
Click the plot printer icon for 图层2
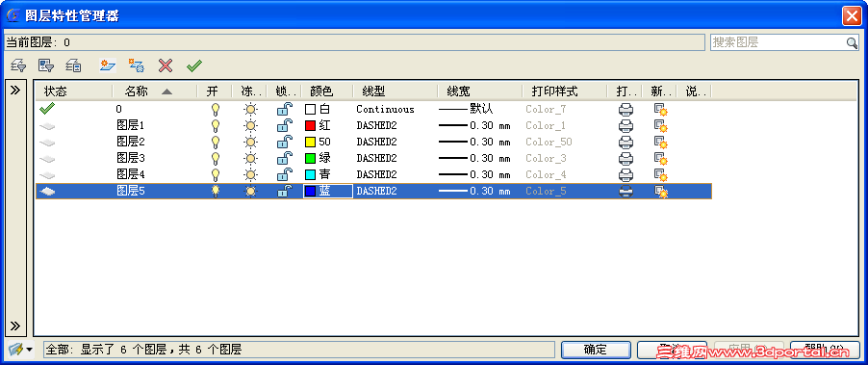(625, 143)
